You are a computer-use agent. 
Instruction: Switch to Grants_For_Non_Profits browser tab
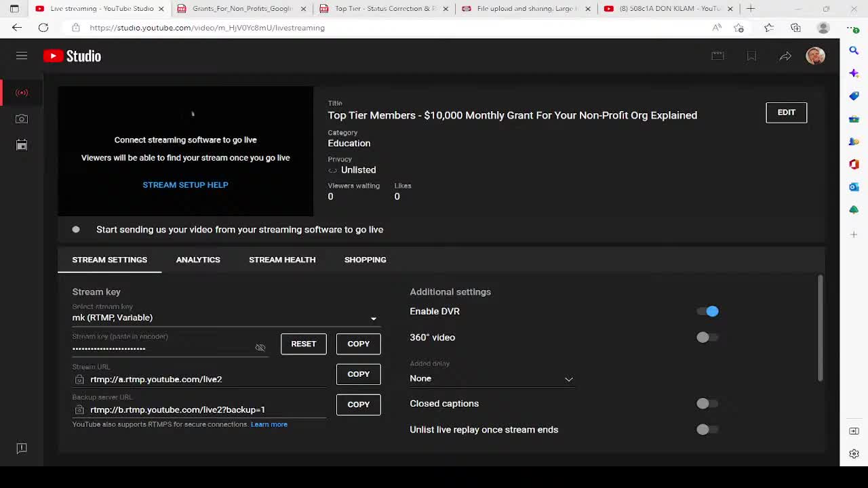point(241,9)
